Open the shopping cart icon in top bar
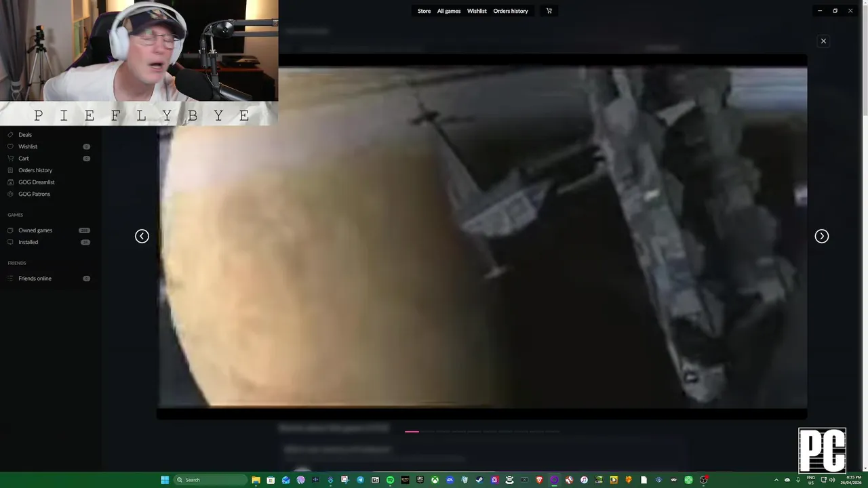Viewport: 868px width, 488px height. point(549,11)
